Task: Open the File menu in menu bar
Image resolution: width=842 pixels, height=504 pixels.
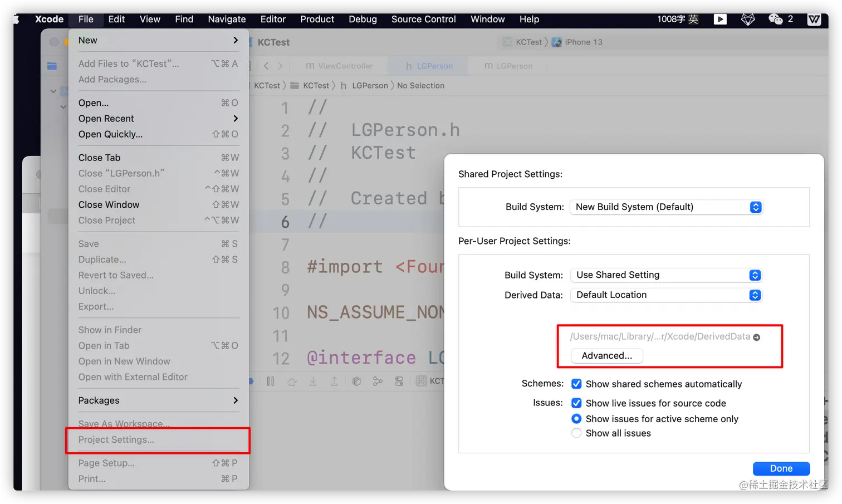Action: click(86, 19)
